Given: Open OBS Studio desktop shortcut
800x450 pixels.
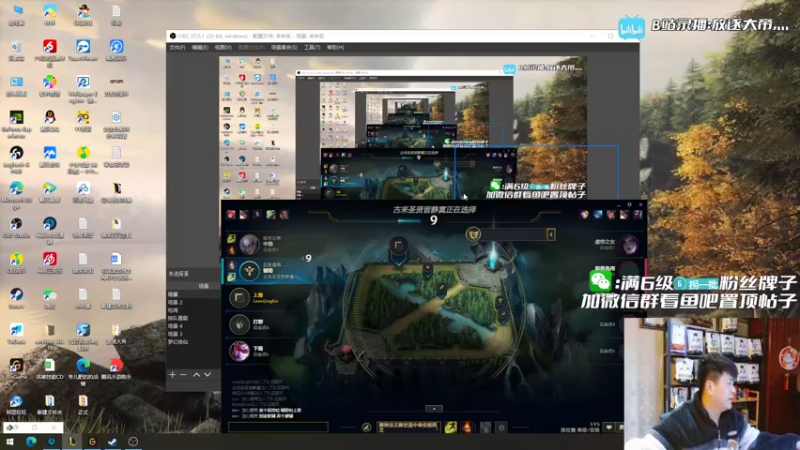Looking at the screenshot, I should pyautogui.click(x=16, y=228).
